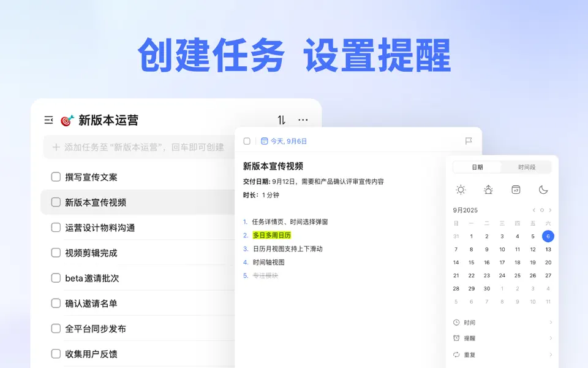
Task: Click the calendar icon beside 今天, 9月6日
Action: pyautogui.click(x=264, y=140)
